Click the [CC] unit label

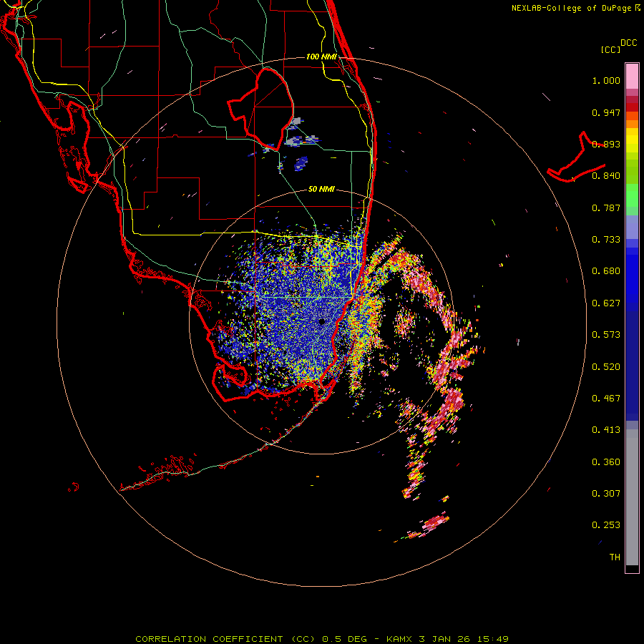[x=610, y=49]
